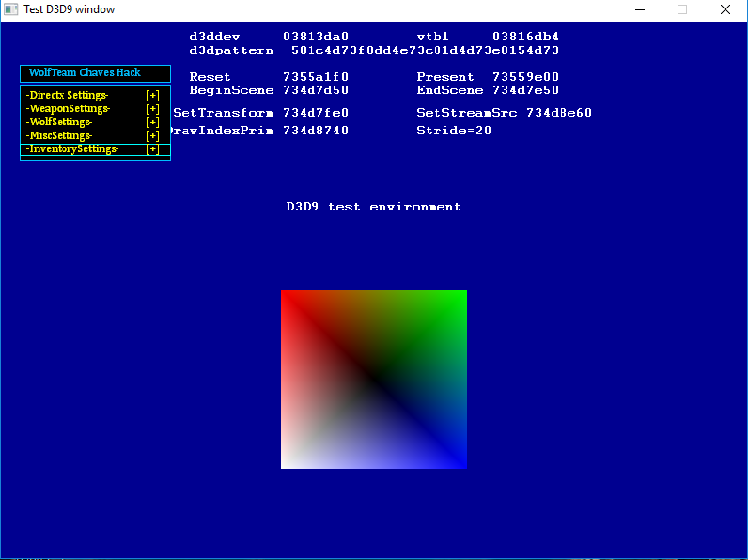
Task: Click the SetTransform address 734d7fe0
Action: coord(316,113)
